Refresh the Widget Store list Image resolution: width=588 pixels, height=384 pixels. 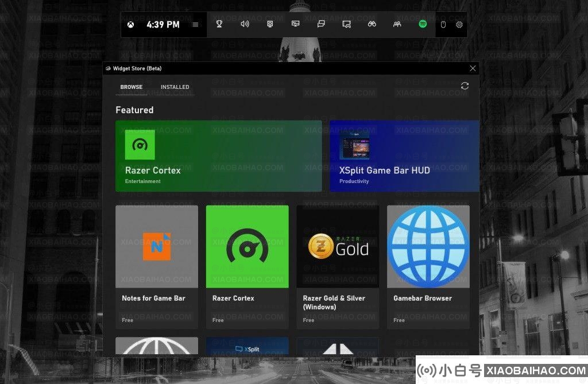click(465, 86)
